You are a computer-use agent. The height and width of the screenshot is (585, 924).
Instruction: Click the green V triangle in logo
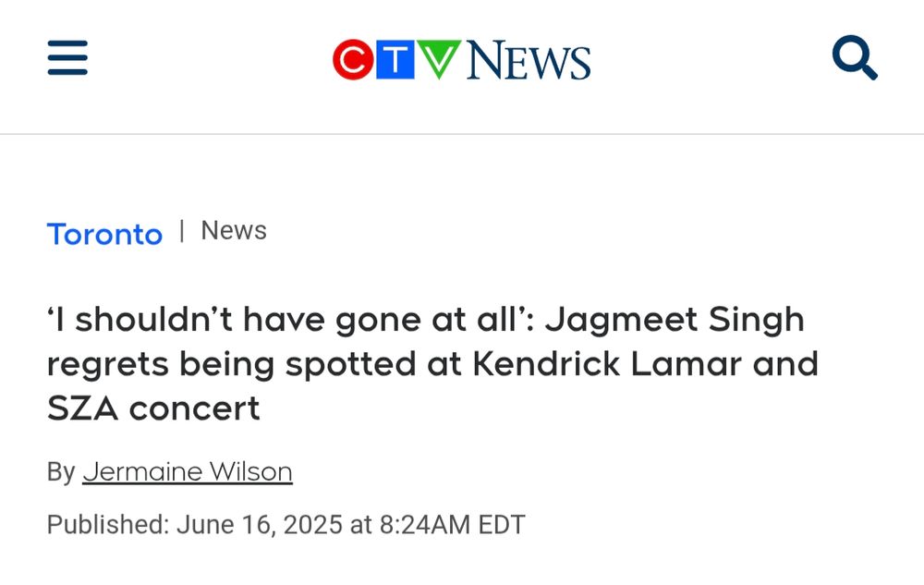pos(439,59)
